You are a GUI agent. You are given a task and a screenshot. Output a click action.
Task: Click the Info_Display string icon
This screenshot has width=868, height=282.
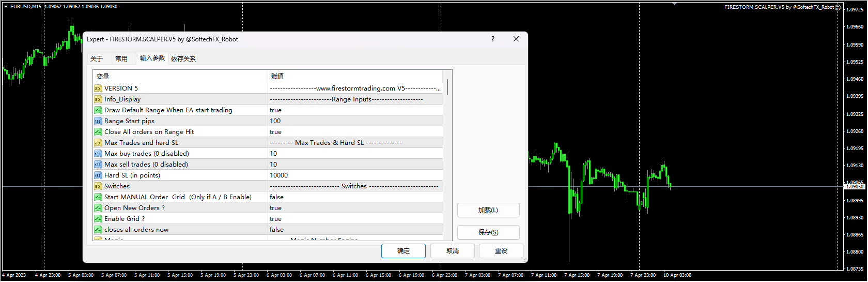98,99
